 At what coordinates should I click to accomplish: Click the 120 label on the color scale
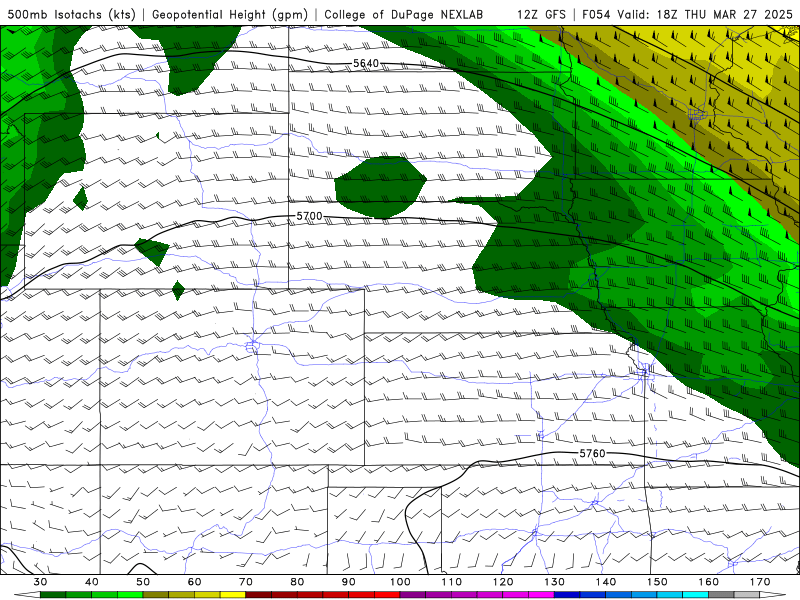click(503, 582)
